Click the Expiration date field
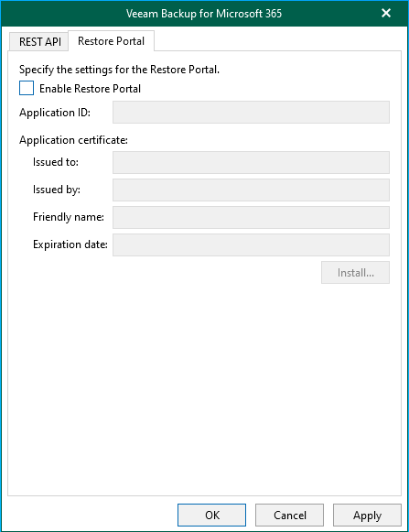Viewport: 409px width, 532px height. click(251, 245)
